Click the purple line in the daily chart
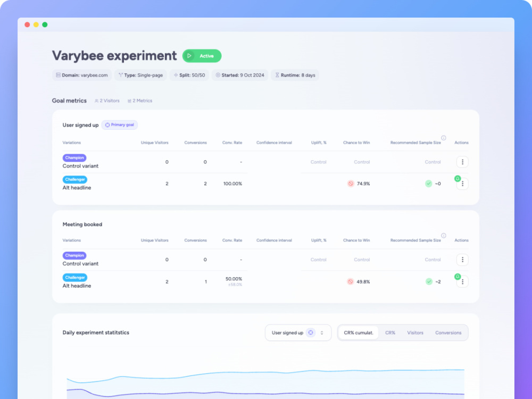The height and width of the screenshot is (399, 532). (x=265, y=394)
